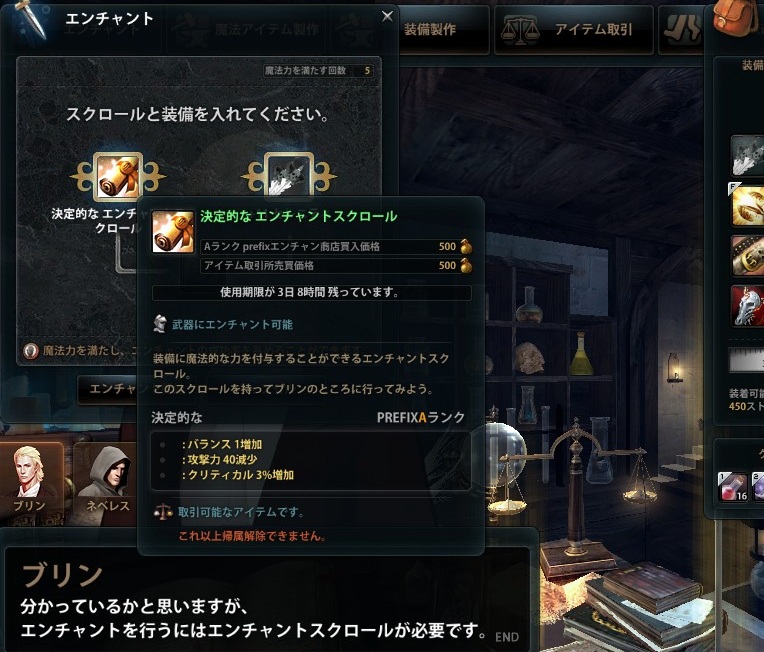Select the silver helmet inventory item
Viewport: 764px width, 652px height.
click(748, 306)
